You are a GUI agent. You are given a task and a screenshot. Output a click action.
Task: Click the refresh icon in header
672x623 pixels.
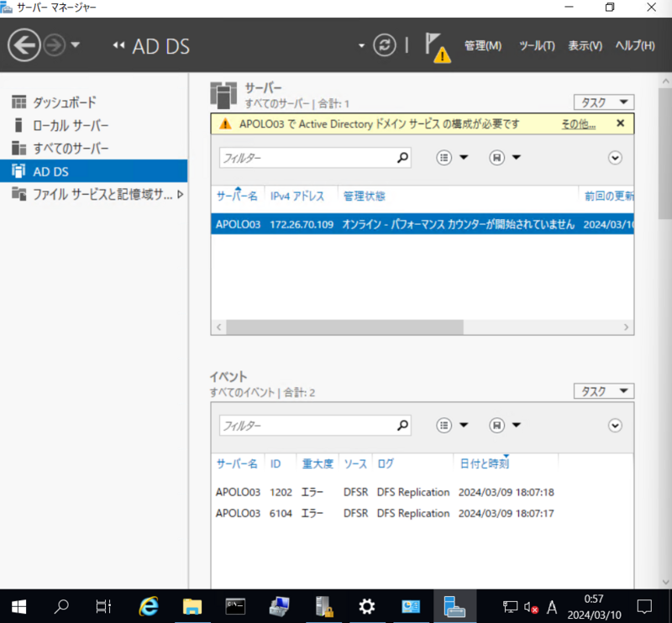[x=385, y=45]
